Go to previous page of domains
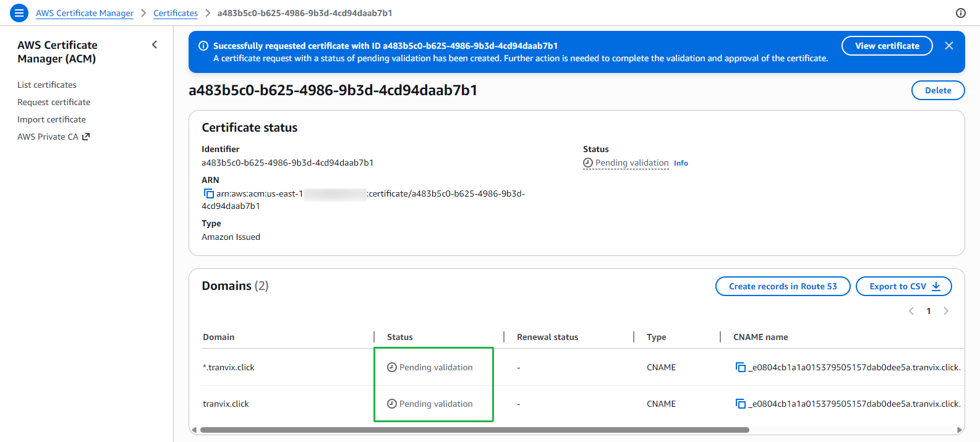The image size is (980, 442). (911, 311)
